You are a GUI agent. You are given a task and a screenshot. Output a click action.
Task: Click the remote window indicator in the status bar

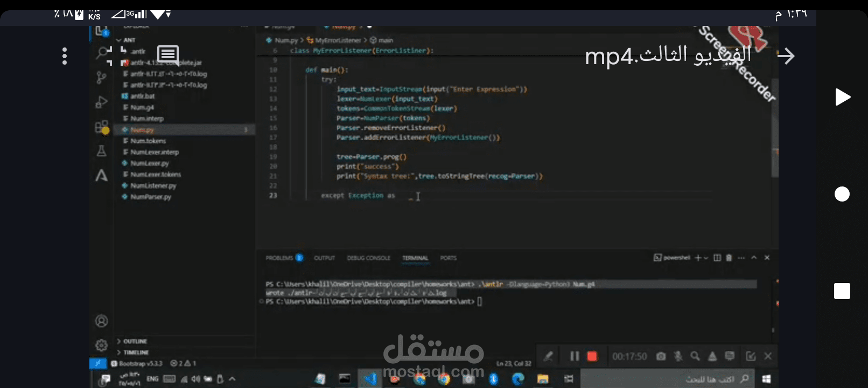click(97, 363)
